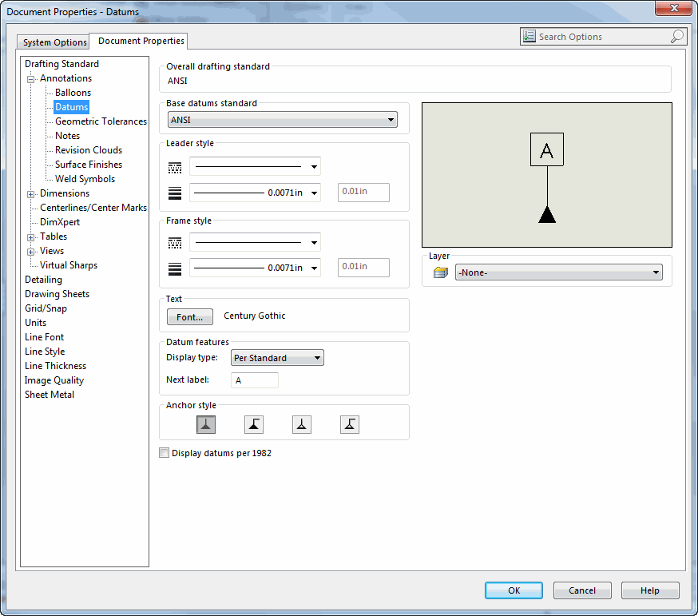This screenshot has height=616, width=698.
Task: Open the Leader line thickness dropdown
Action: click(x=255, y=193)
